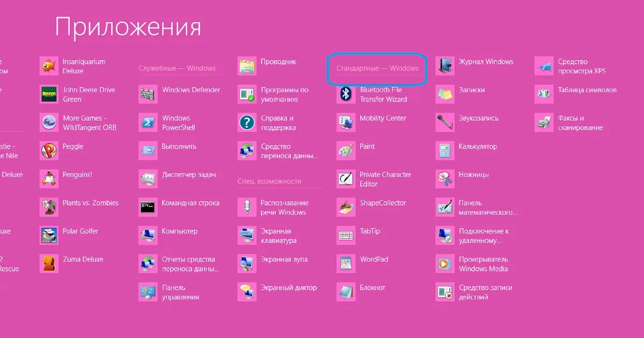
Task: Launch the Блокнот notepad icon
Action: (x=346, y=292)
